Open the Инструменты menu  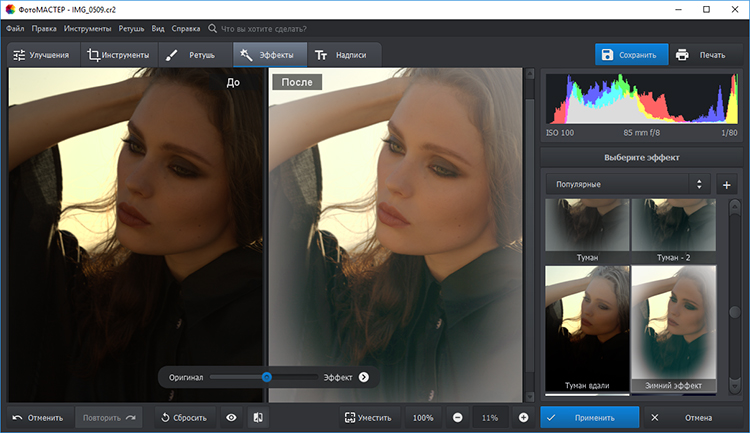tap(88, 29)
